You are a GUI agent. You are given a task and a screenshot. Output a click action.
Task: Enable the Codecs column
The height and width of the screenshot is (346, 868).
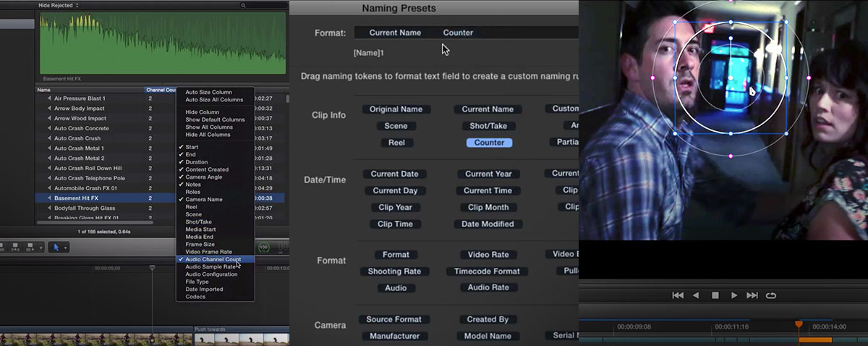(195, 297)
